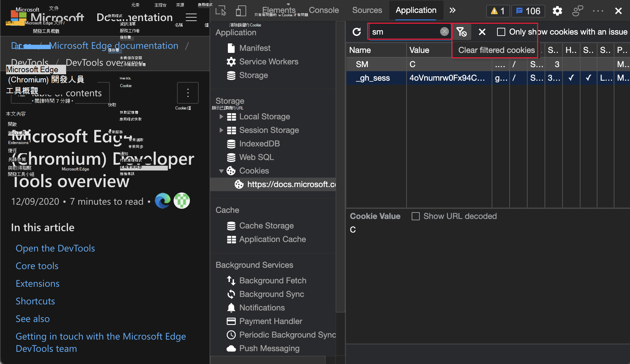The height and width of the screenshot is (364, 630).
Task: Select the SM cookie row
Action: point(488,64)
